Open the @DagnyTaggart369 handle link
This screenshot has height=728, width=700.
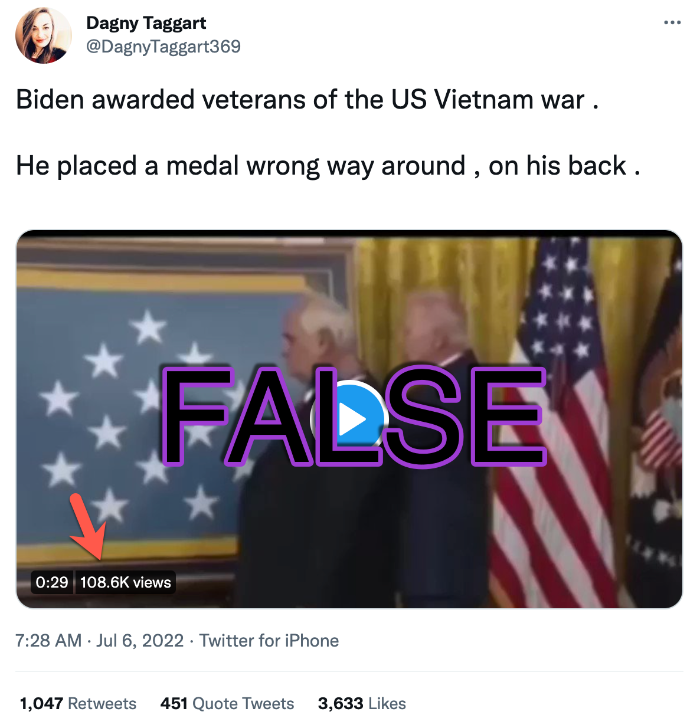click(x=163, y=47)
